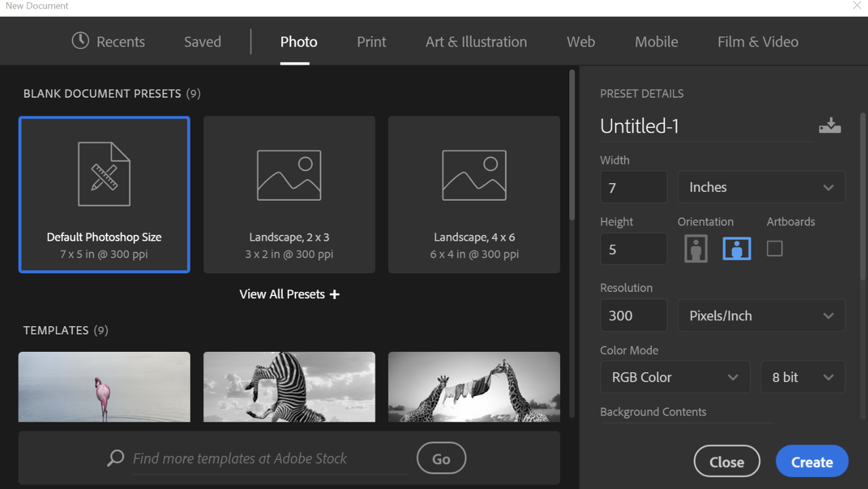Click plus icon beside View All Presets
868x489 pixels.
point(335,294)
